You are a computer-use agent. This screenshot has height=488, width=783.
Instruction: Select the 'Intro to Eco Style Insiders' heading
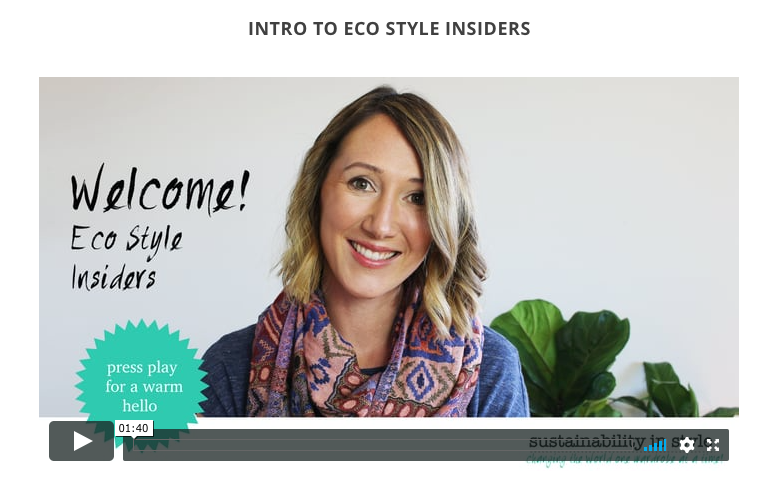tap(390, 28)
